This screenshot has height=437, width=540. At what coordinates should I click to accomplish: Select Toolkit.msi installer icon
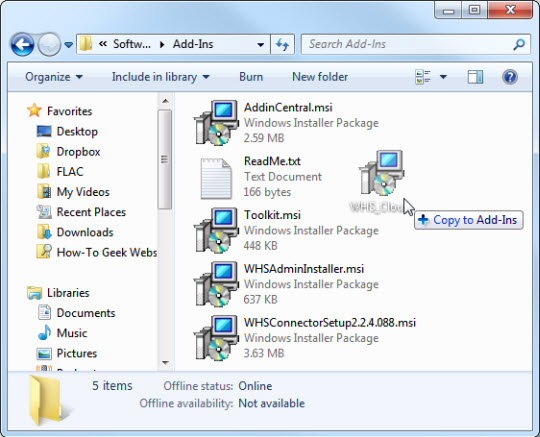point(216,230)
